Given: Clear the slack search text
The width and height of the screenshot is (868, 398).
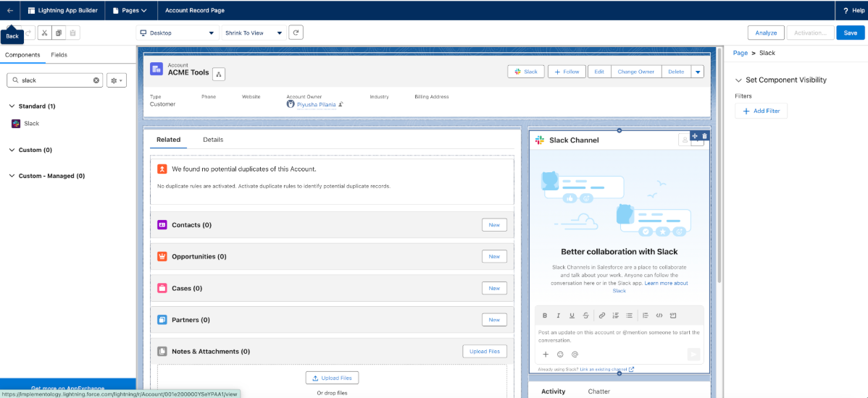Looking at the screenshot, I should pyautogui.click(x=96, y=80).
